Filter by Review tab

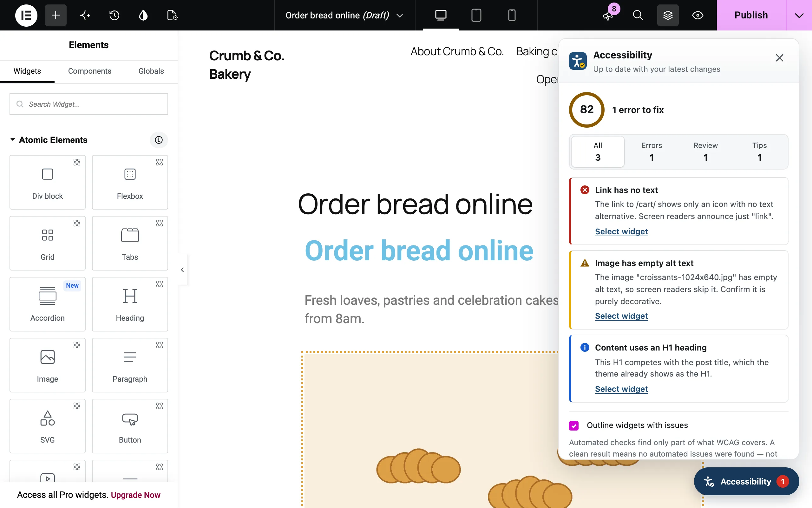point(706,151)
